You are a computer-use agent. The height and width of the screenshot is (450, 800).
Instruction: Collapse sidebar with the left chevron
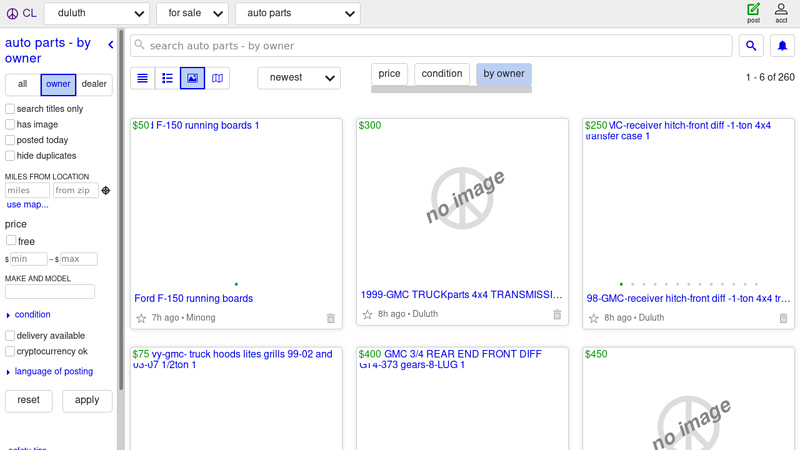tap(111, 44)
